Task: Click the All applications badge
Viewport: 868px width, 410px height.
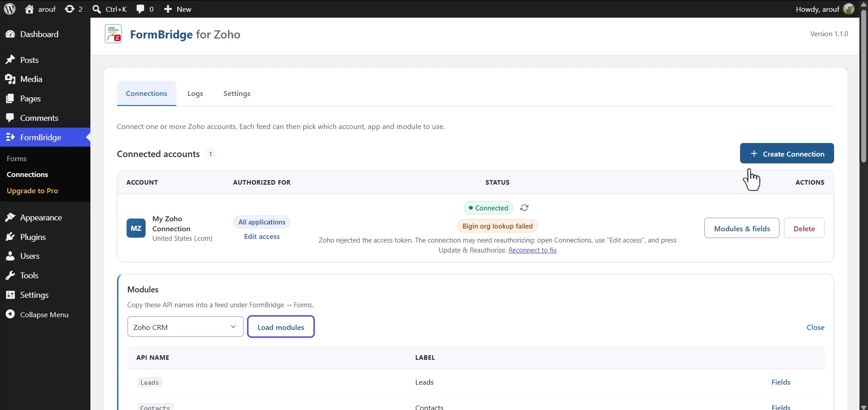Action: (x=262, y=222)
